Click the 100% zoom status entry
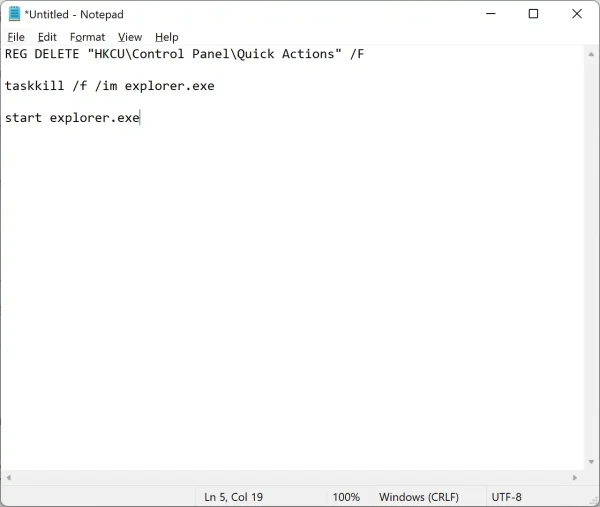The width and height of the screenshot is (600, 507). tap(346, 497)
